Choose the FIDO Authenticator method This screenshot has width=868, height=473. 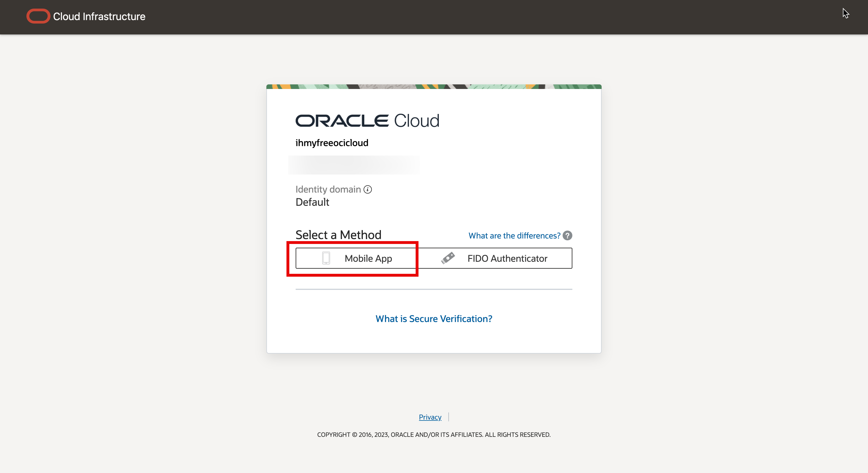[495, 258]
